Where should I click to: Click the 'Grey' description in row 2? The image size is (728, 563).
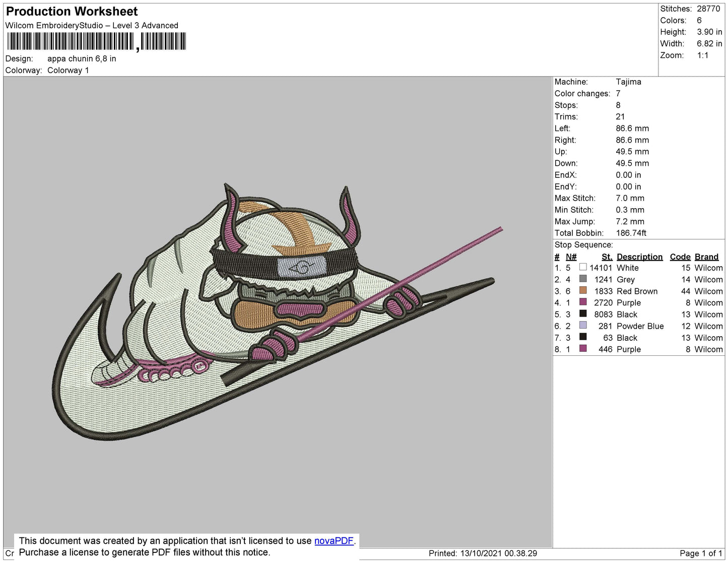tap(626, 279)
